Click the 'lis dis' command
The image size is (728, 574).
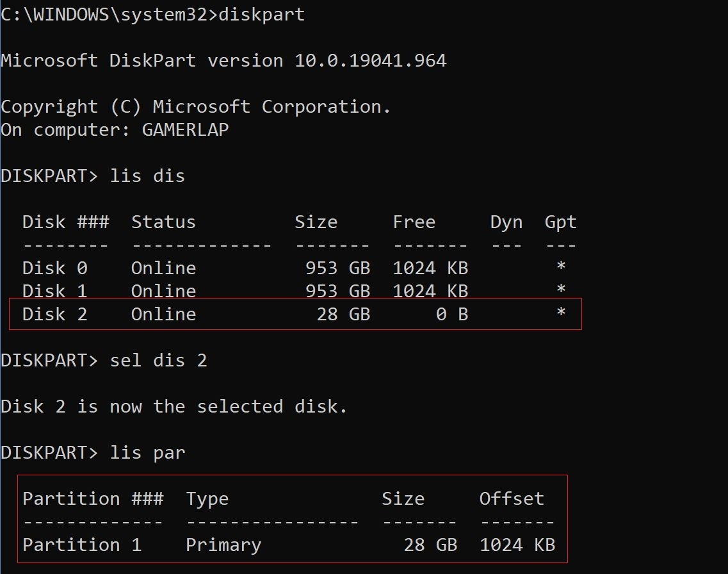click(x=147, y=176)
